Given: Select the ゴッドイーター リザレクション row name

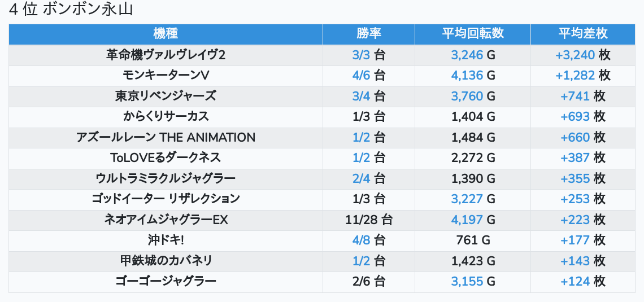Looking at the screenshot, I should [166, 199].
